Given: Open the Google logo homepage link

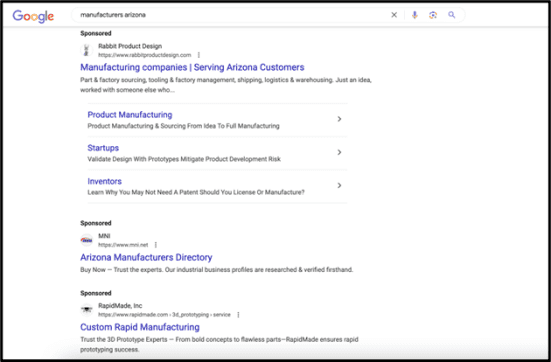Looking at the screenshot, I should coord(33,16).
